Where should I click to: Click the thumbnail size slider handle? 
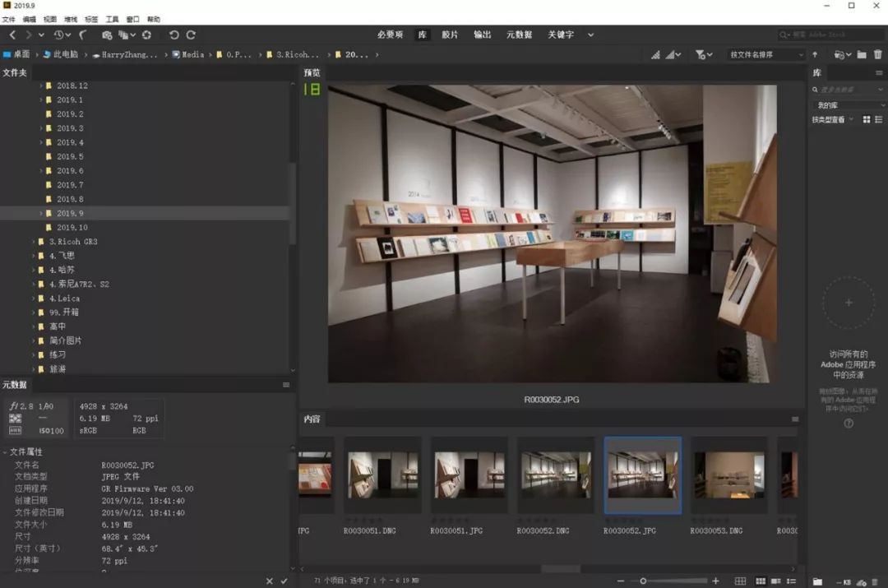(643, 581)
